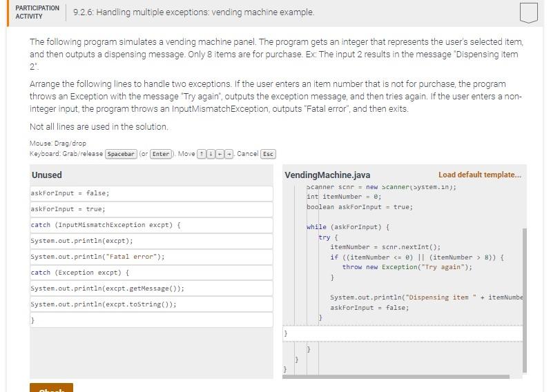Click the 'int itemNumber = 0;' line
Image resolution: width=551 pixels, height=392 pixels.
344,197
